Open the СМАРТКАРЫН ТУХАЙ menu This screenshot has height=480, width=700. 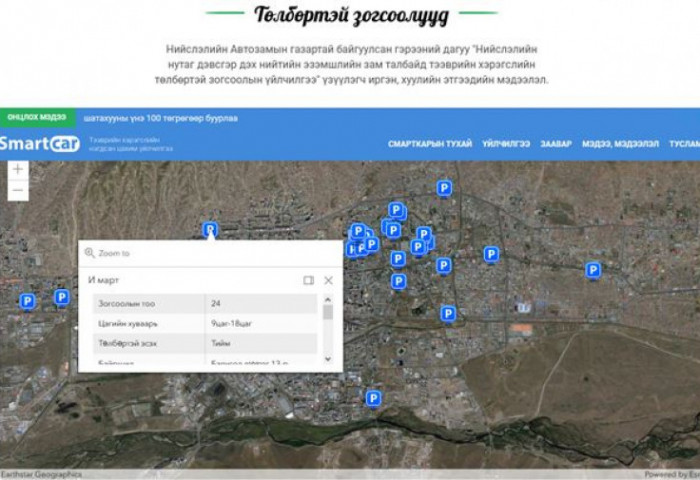(x=430, y=144)
